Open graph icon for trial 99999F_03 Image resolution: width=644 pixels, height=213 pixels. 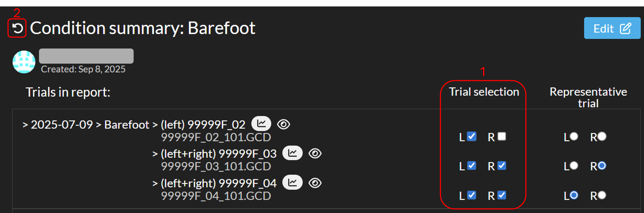tap(292, 153)
